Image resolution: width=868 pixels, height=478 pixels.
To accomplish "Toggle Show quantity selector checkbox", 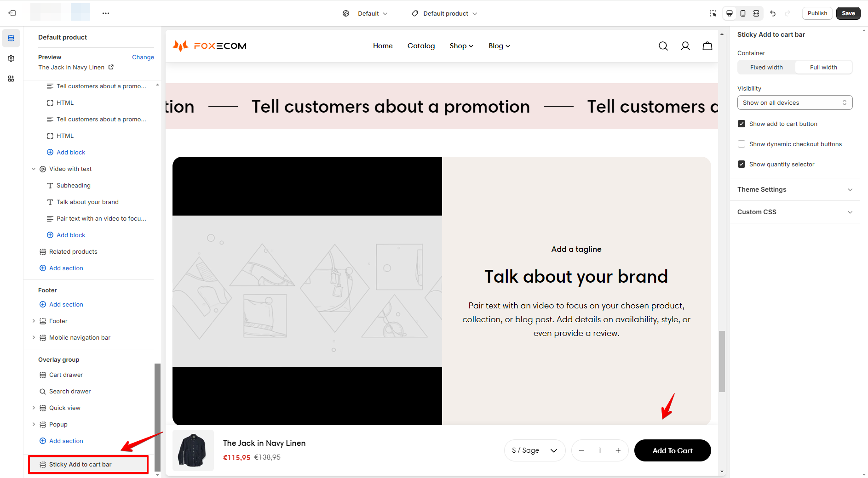I will pyautogui.click(x=742, y=164).
